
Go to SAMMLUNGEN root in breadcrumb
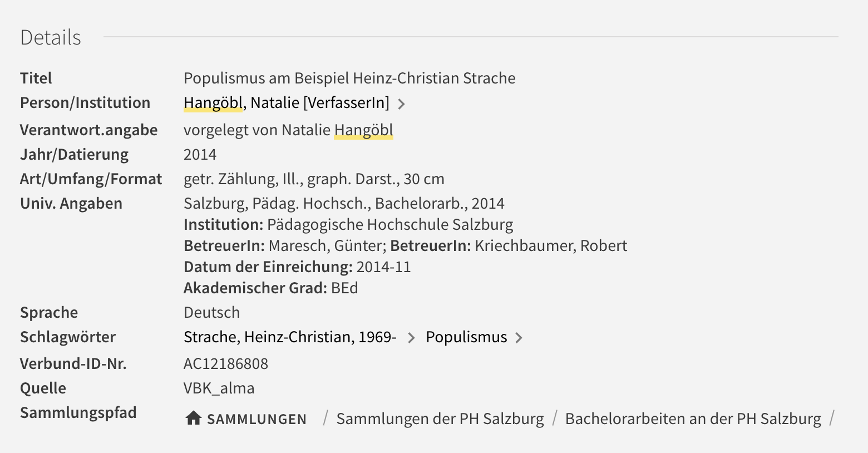coord(257,419)
